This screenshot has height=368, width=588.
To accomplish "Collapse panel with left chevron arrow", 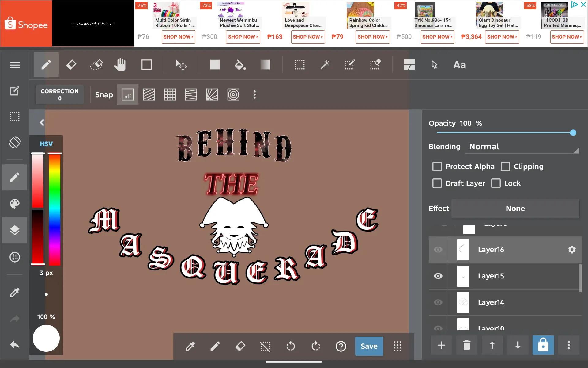I will [42, 123].
